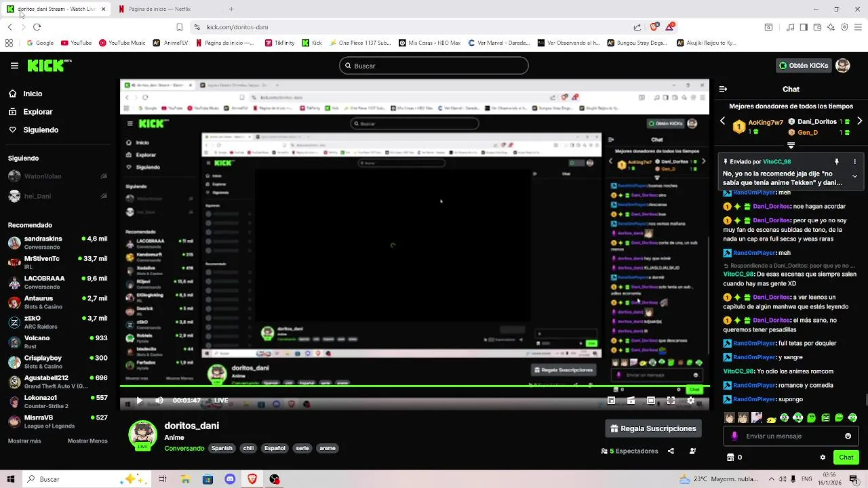Hide hei_Dani from the following list
The width and height of the screenshot is (868, 488).
(104, 196)
